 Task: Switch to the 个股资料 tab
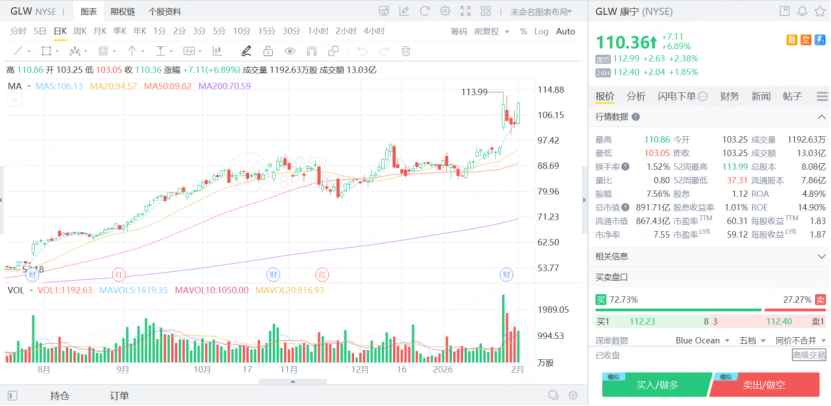tap(164, 11)
